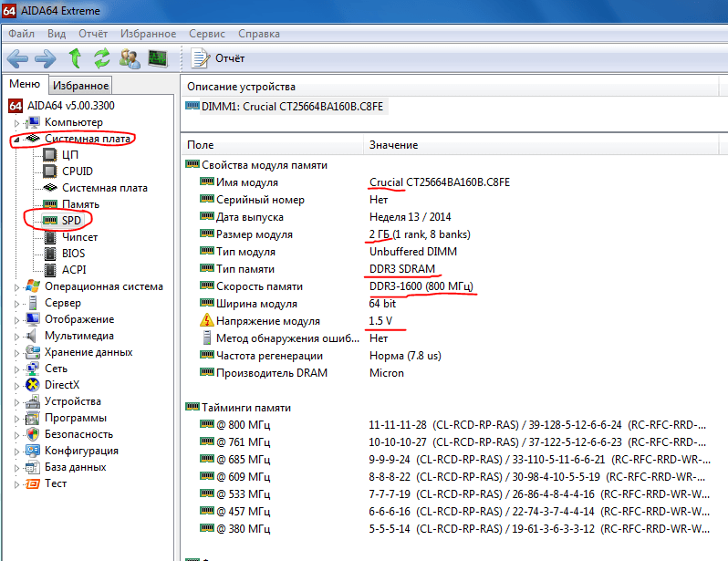Screen dimensions: 728x561
Task: Click the Refresh toolbar icon
Action: click(102, 58)
